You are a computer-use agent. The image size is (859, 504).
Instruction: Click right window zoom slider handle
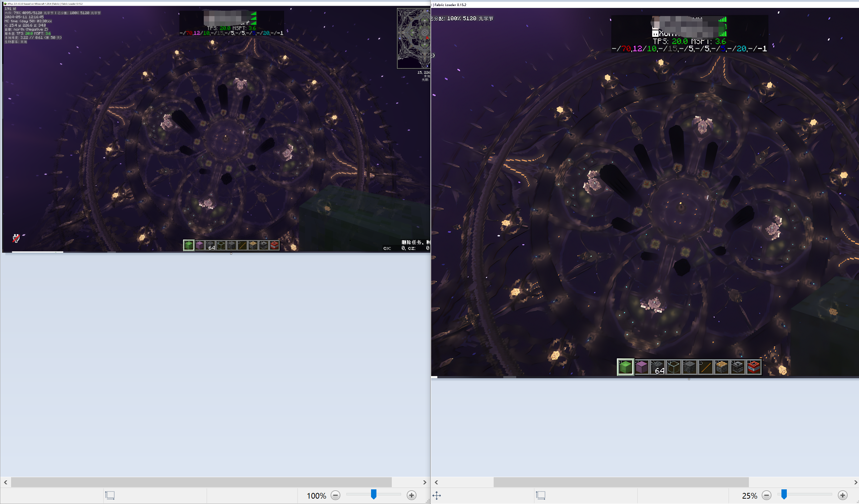[x=784, y=494]
